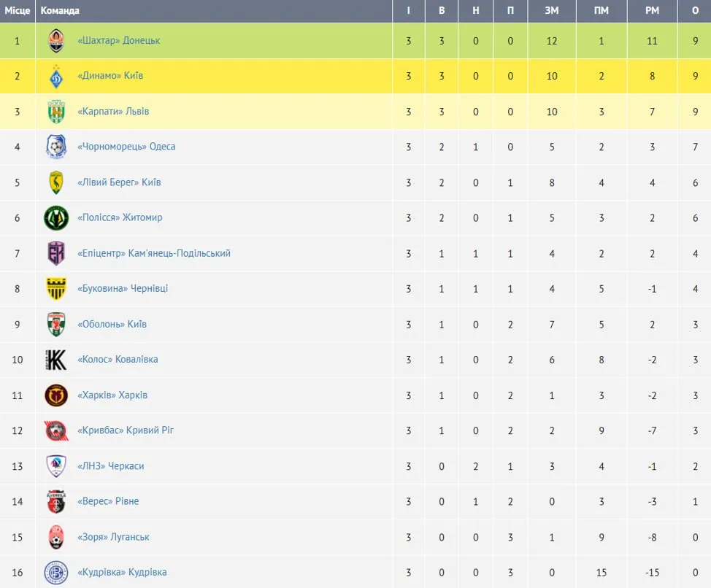The height and width of the screenshot is (588, 711).
Task: Click the «РМ» goal difference header
Action: click(x=652, y=10)
